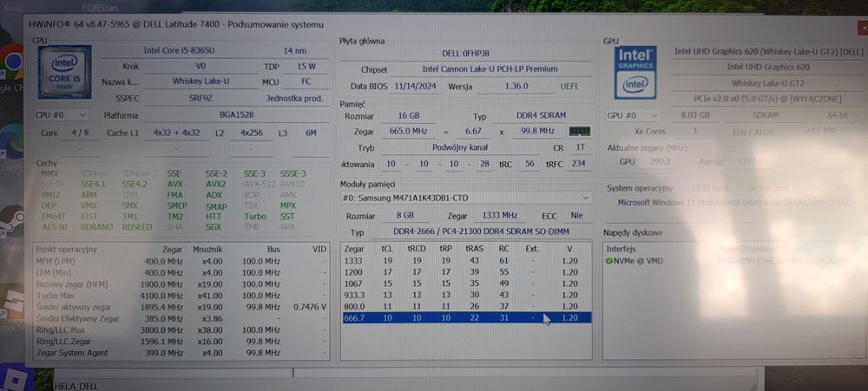Select the Bazowy zegar (HFM) row
Image resolution: width=868 pixels, height=391 pixels.
coord(181,284)
